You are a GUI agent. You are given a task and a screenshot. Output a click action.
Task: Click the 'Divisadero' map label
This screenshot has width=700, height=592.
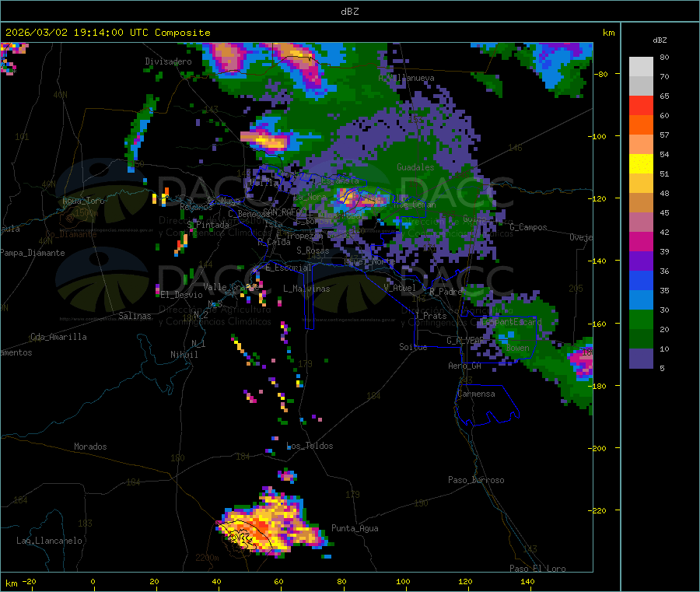pyautogui.click(x=168, y=61)
